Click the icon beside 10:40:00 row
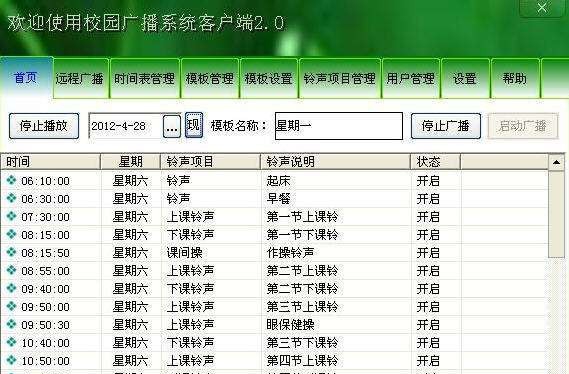The image size is (569, 374). coord(12,342)
